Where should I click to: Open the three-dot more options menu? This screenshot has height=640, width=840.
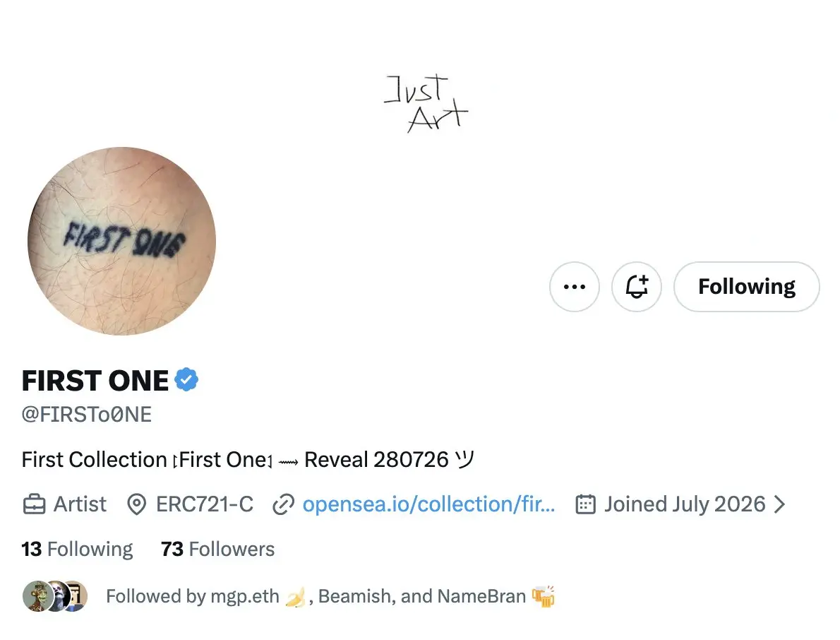coord(575,287)
